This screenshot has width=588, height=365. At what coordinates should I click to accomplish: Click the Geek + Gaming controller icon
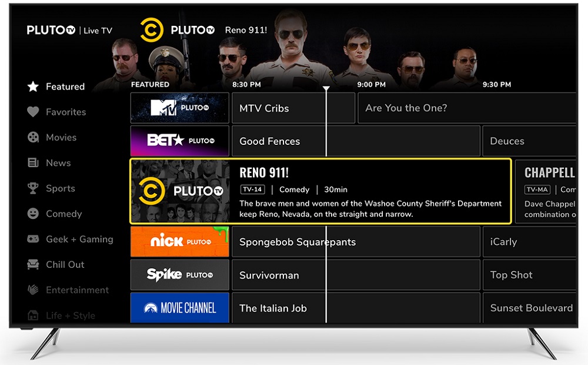34,239
